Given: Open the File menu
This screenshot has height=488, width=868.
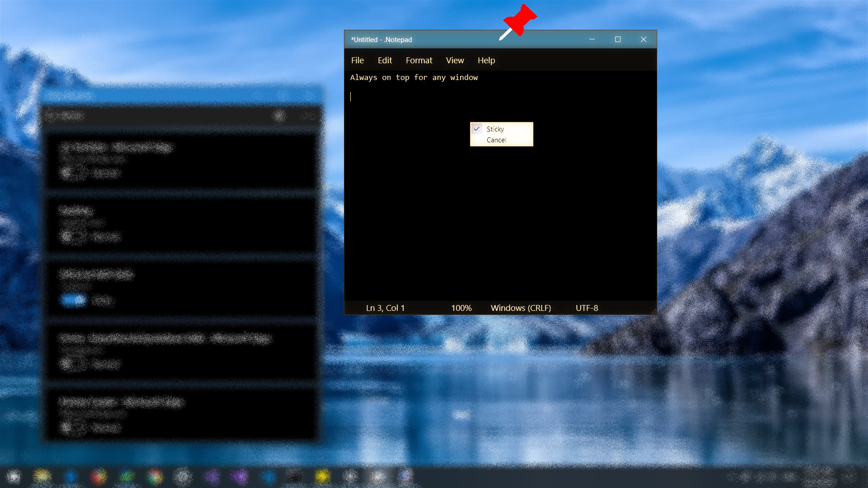Looking at the screenshot, I should (x=357, y=60).
